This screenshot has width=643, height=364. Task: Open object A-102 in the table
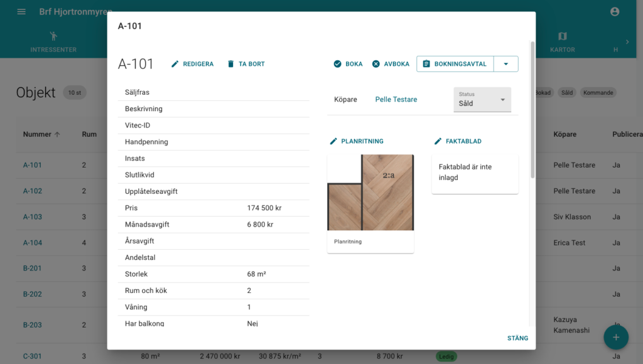[33, 191]
